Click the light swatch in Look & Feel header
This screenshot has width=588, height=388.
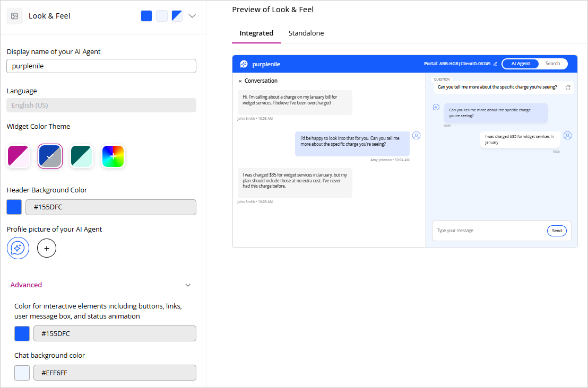point(162,16)
